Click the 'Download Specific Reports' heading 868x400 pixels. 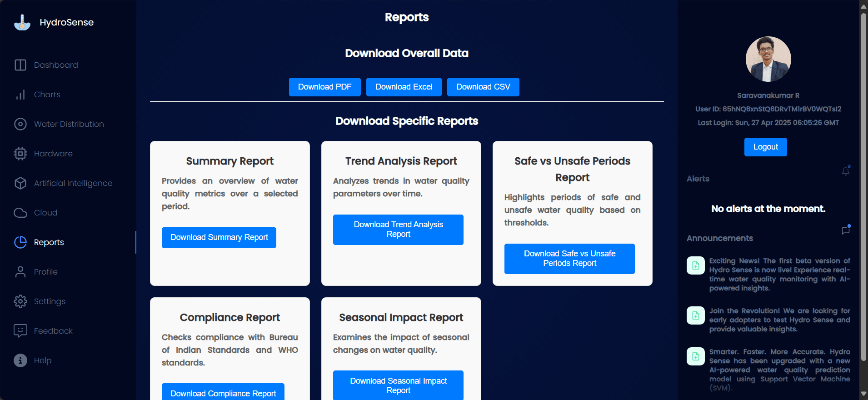point(407,121)
